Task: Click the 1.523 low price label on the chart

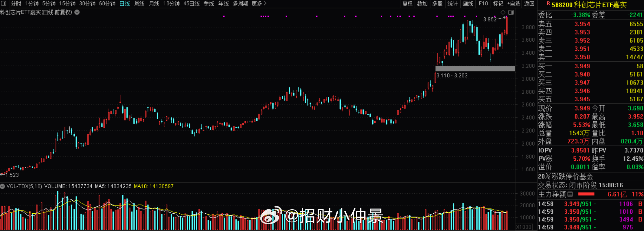Action: pyautogui.click(x=12, y=175)
